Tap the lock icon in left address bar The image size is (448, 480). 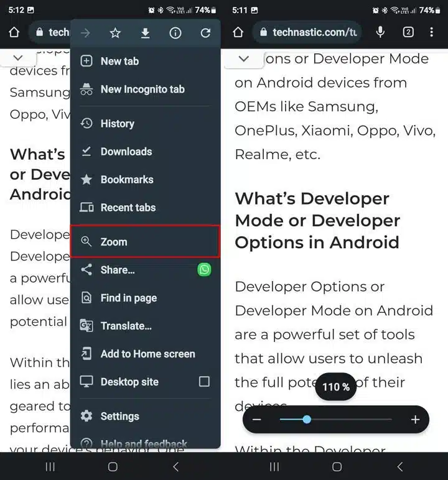click(40, 32)
